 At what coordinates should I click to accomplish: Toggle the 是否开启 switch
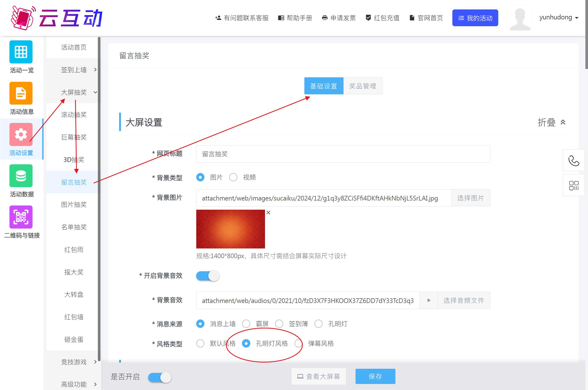pos(160,377)
